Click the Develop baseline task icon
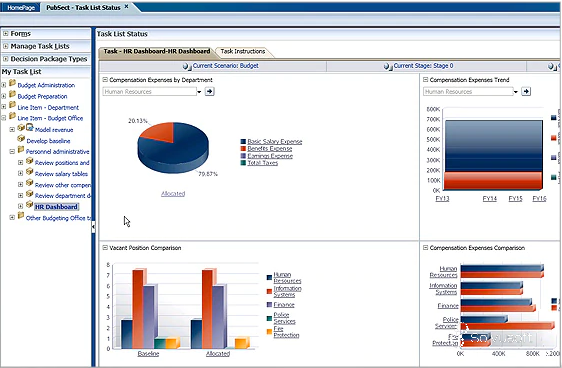Screen dimensions: 562x368 click(21, 139)
